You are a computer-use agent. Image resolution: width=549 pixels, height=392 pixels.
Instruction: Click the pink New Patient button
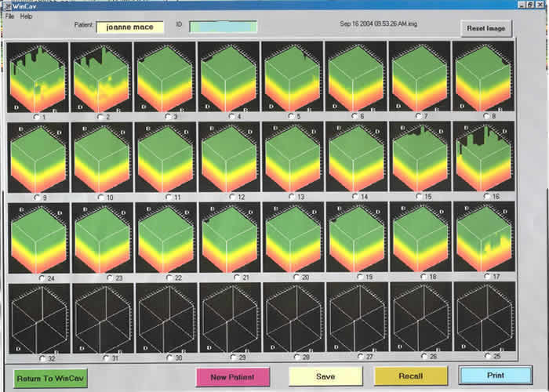click(233, 376)
